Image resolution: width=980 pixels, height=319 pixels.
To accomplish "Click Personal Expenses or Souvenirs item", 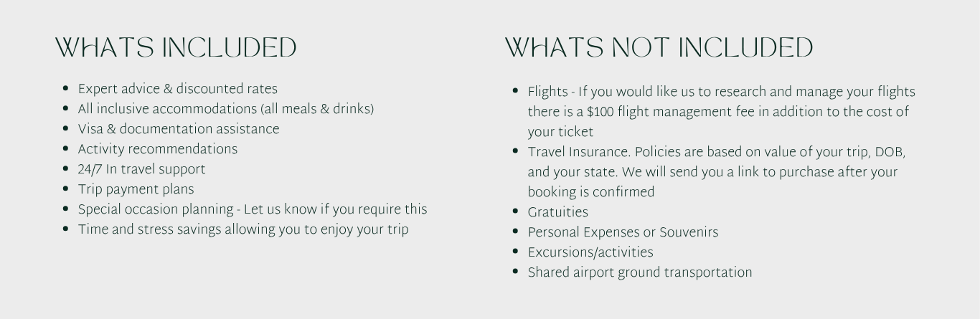I will click(x=623, y=233).
